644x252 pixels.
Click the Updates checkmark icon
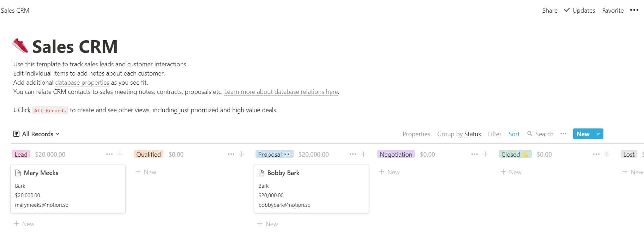pyautogui.click(x=567, y=10)
